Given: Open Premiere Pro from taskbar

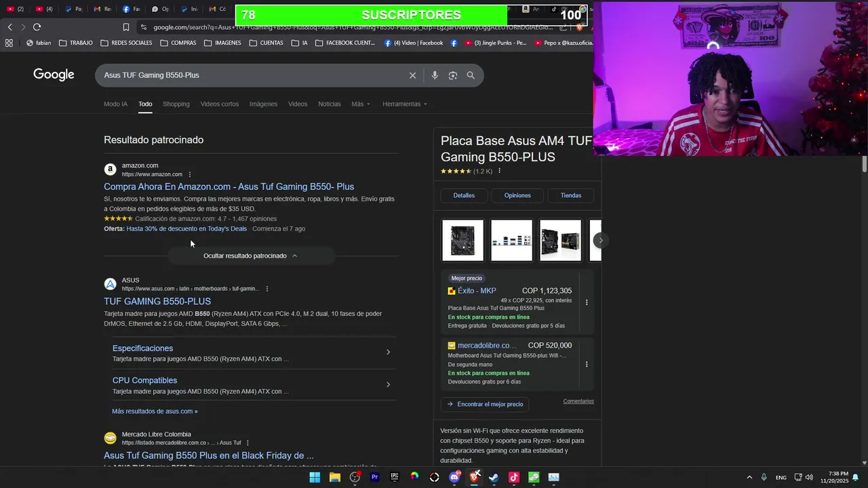Looking at the screenshot, I should pos(374,477).
